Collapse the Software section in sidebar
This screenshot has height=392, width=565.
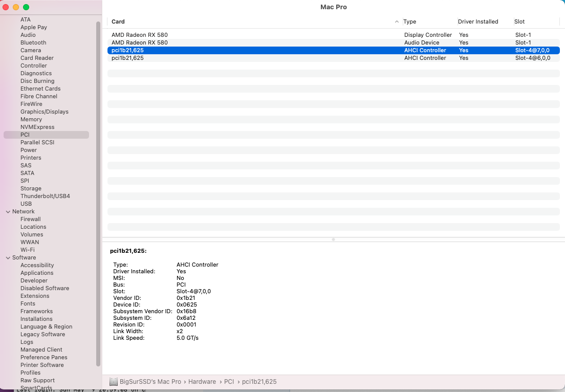[x=8, y=258]
